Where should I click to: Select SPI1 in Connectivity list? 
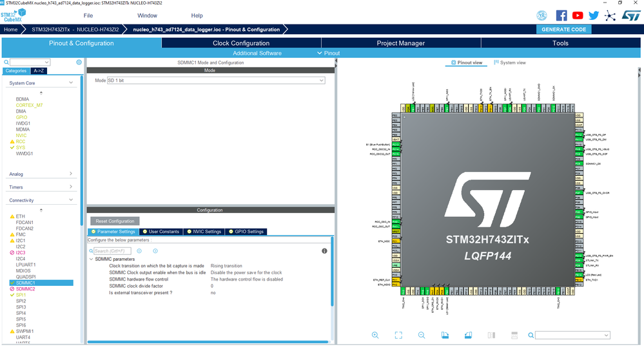[21, 295]
